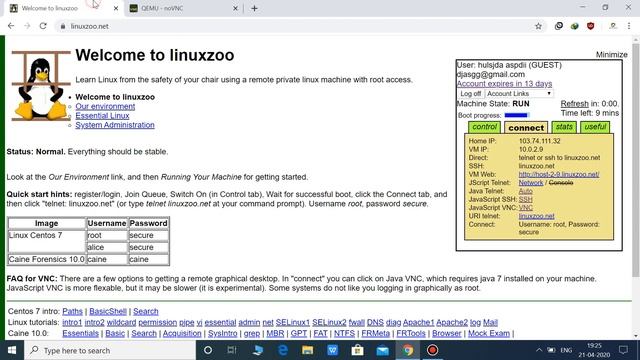Click the JScript Telnet Network link
This screenshot has height=360, width=640.
[x=531, y=182]
